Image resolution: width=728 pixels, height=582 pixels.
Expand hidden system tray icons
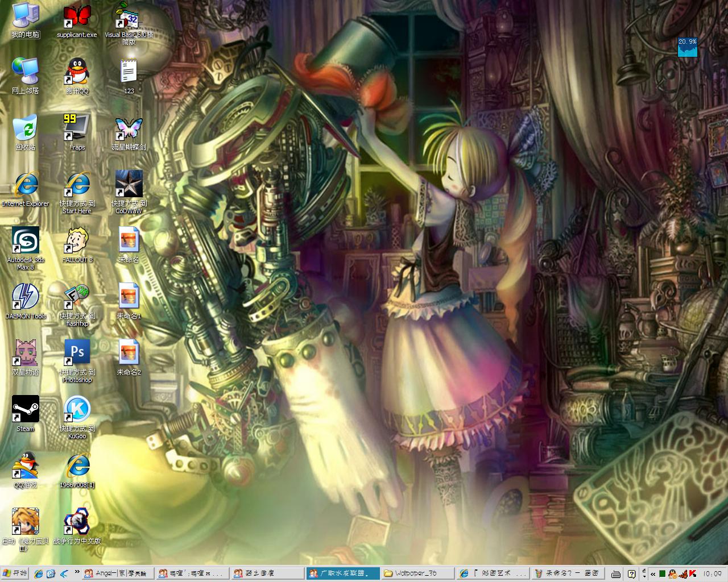click(653, 573)
